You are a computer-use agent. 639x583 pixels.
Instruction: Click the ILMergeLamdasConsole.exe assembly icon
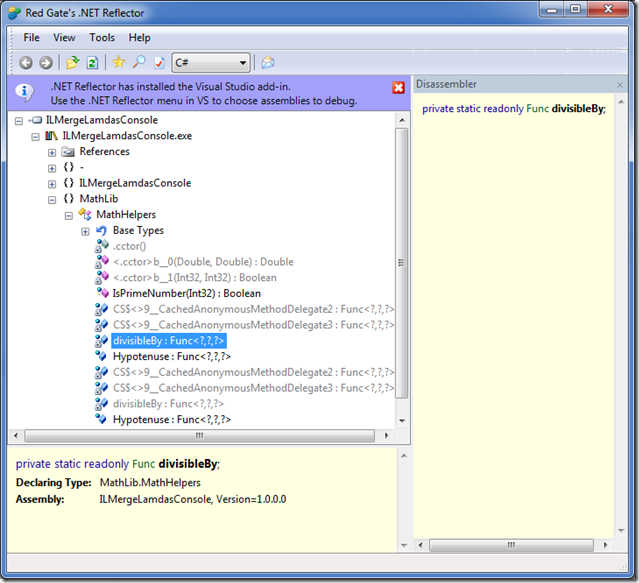pyautogui.click(x=51, y=136)
